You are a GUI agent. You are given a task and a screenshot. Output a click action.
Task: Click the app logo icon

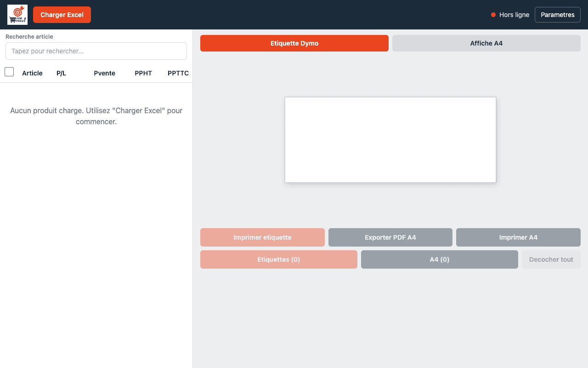click(x=17, y=15)
